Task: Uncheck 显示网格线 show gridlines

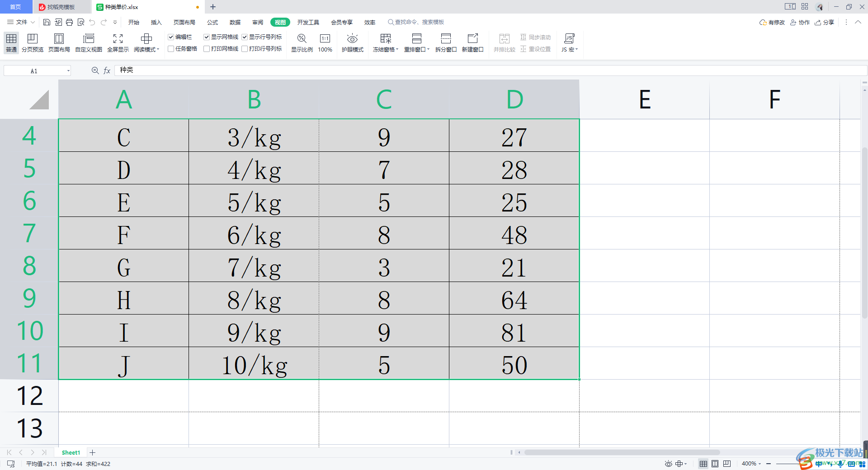Action: (x=207, y=37)
